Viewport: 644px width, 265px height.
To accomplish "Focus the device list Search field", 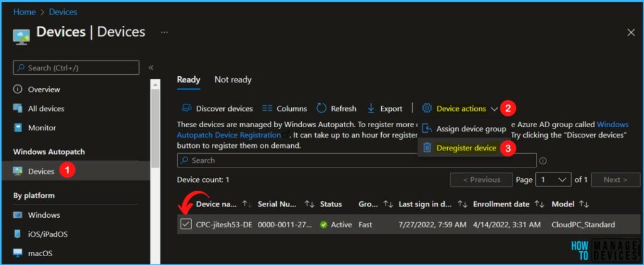I will pyautogui.click(x=357, y=161).
